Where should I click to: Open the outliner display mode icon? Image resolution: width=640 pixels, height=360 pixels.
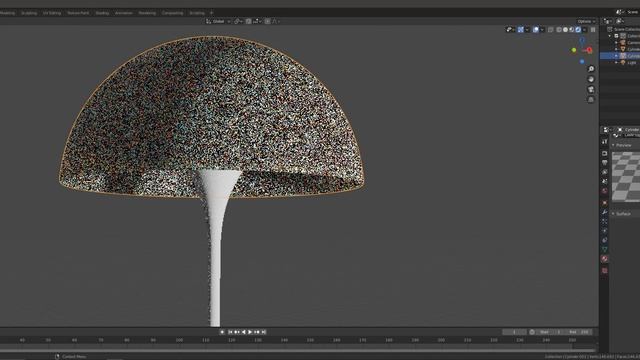[x=620, y=21]
